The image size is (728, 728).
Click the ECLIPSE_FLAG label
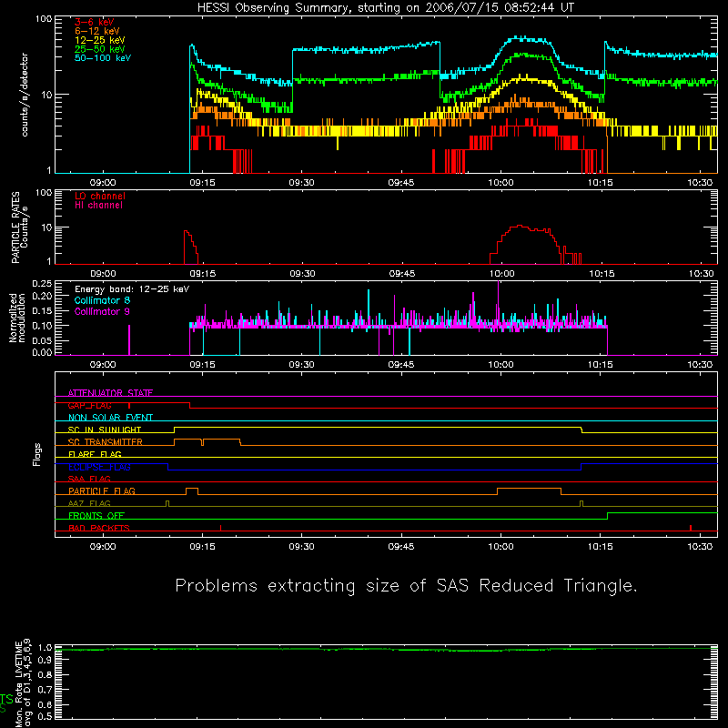pyautogui.click(x=99, y=467)
